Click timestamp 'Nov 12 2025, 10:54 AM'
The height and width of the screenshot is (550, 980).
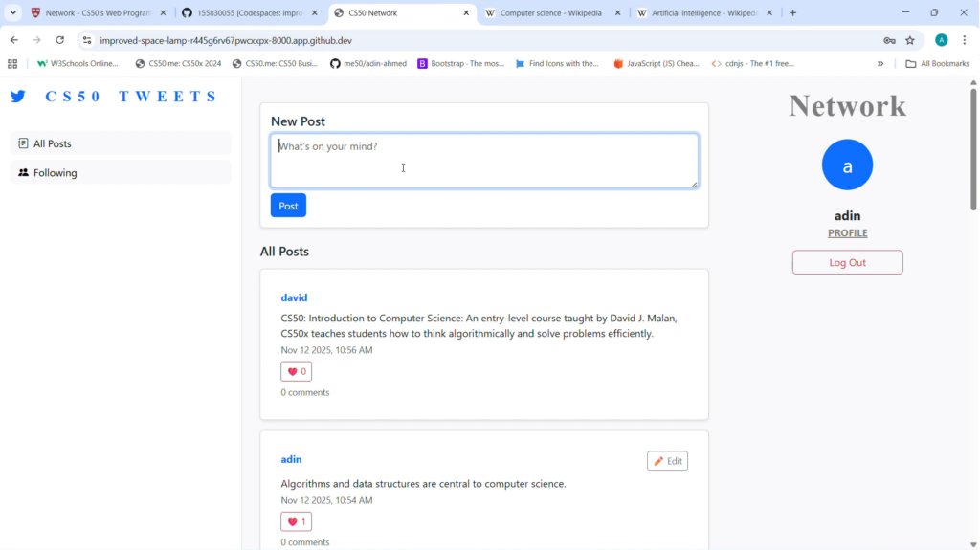click(327, 500)
